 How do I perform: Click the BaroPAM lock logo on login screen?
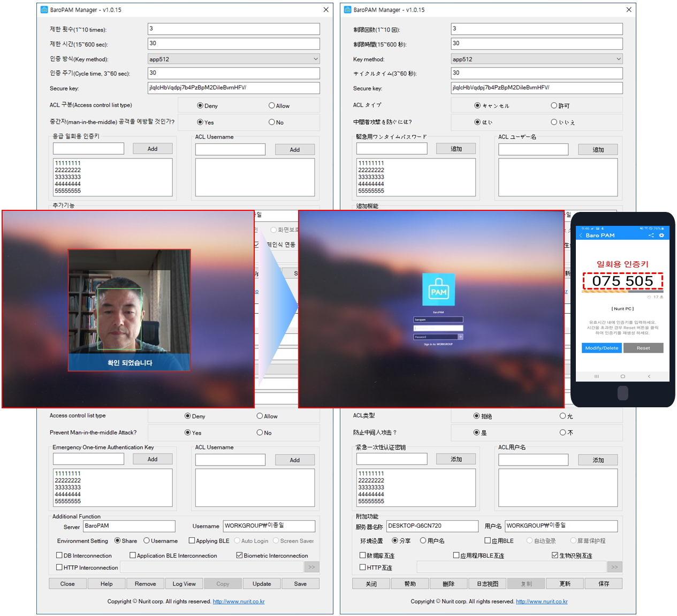point(438,290)
